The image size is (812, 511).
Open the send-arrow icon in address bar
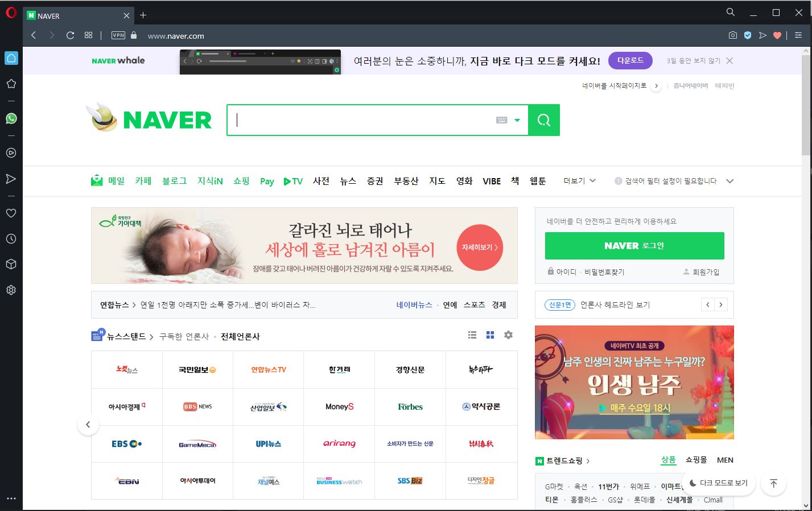click(x=763, y=35)
